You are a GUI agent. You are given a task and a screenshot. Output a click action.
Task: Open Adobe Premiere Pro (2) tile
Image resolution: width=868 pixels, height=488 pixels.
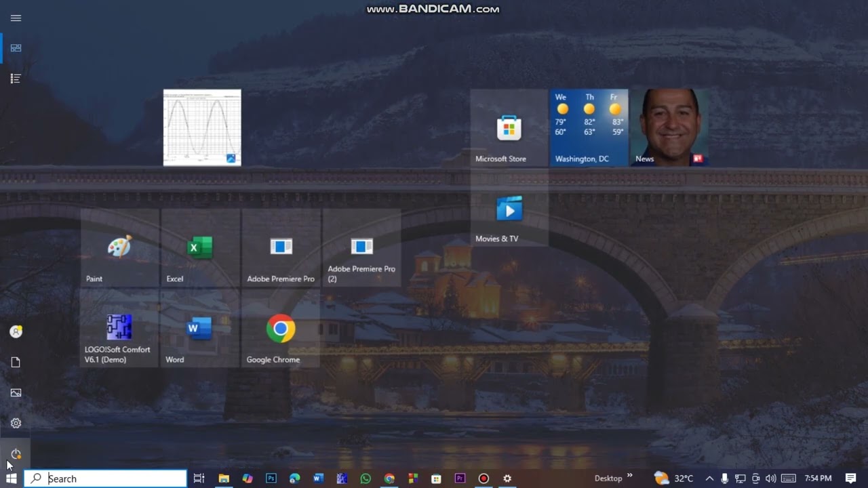click(361, 247)
